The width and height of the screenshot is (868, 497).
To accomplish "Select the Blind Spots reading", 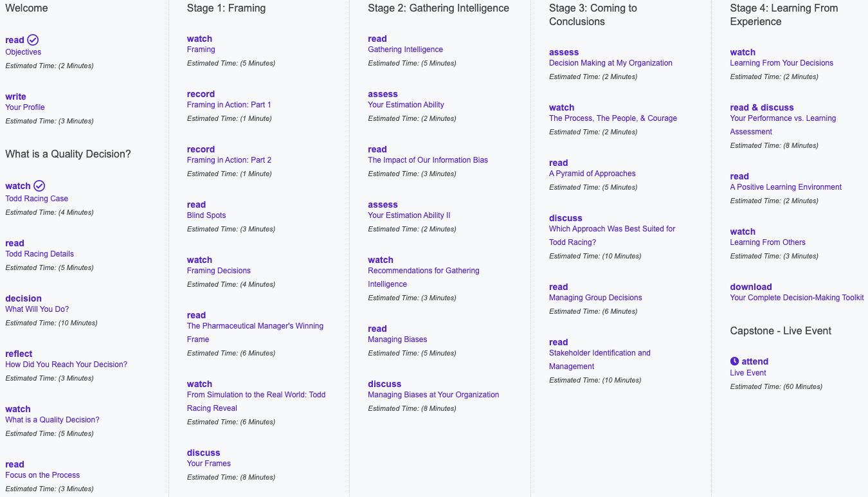I will 206,215.
